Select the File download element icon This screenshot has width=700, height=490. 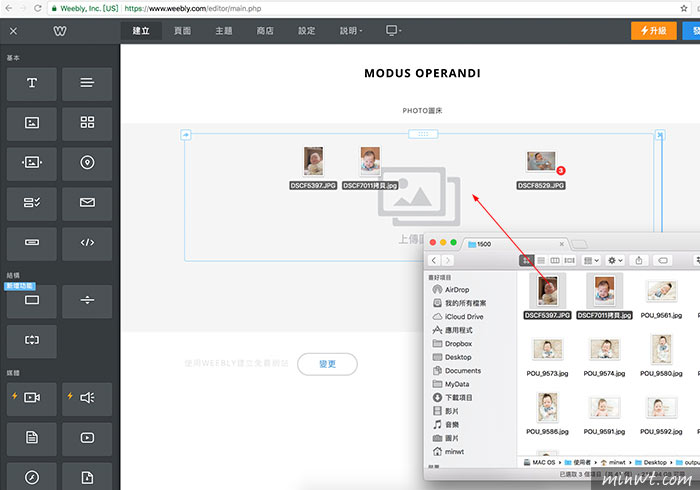point(87,477)
